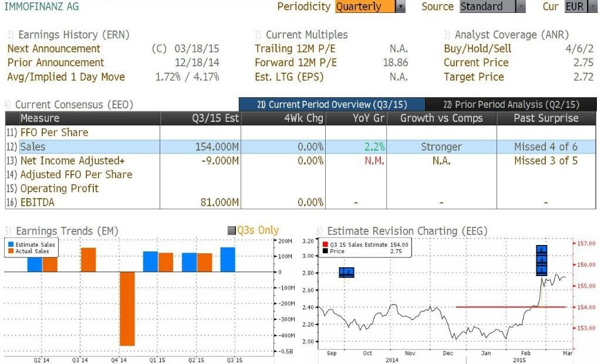Select the Adjusted FFO Per Share row
The height and width of the screenshot is (364, 601).
[300, 175]
